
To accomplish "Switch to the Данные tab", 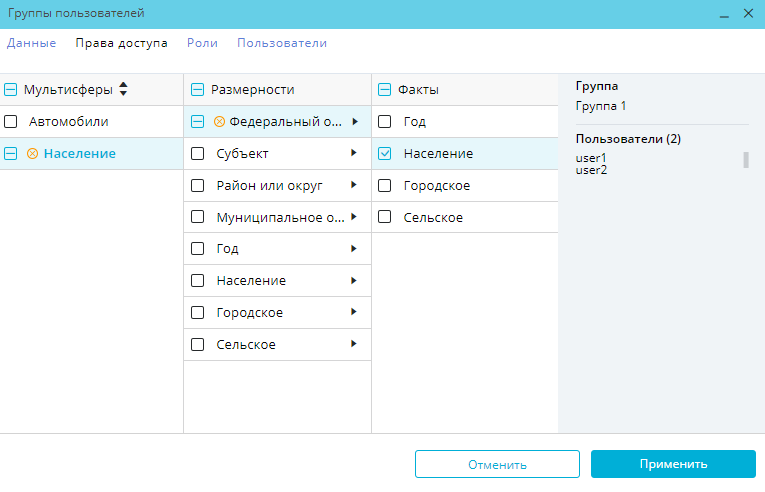I will coord(31,43).
